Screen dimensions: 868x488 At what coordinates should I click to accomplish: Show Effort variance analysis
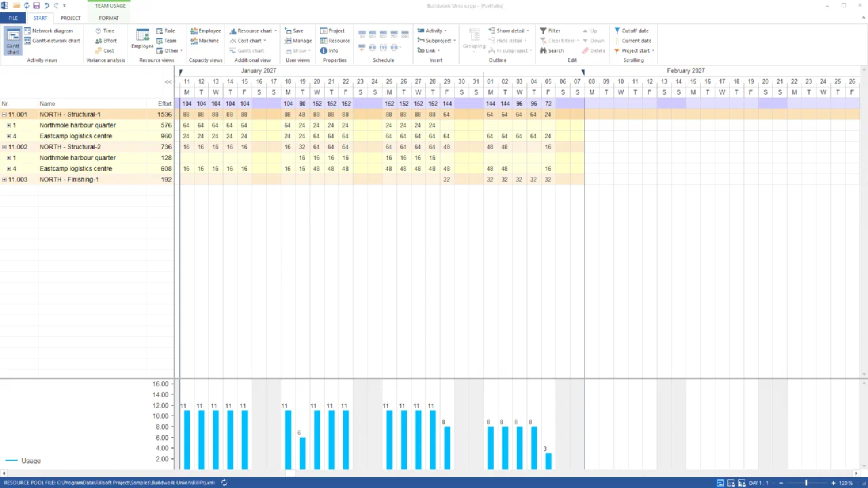click(106, 41)
